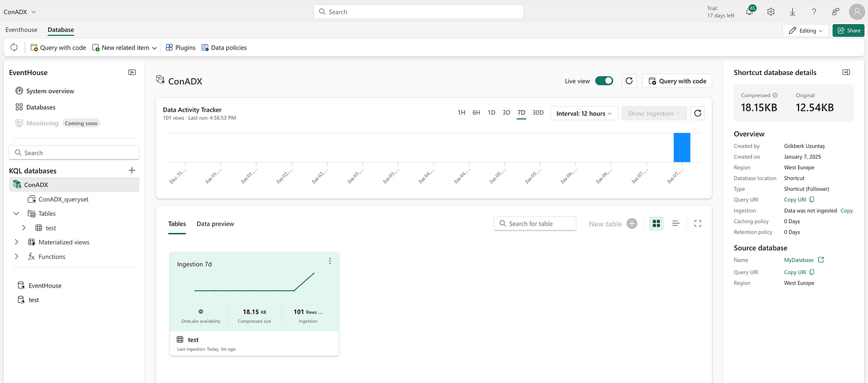Switch to the Eventhouse tab
This screenshot has width=868, height=383.
(21, 30)
